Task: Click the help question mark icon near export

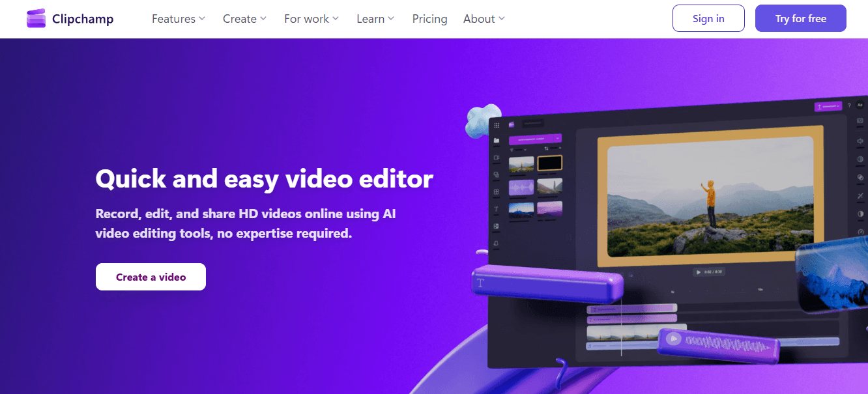Action: tap(849, 105)
